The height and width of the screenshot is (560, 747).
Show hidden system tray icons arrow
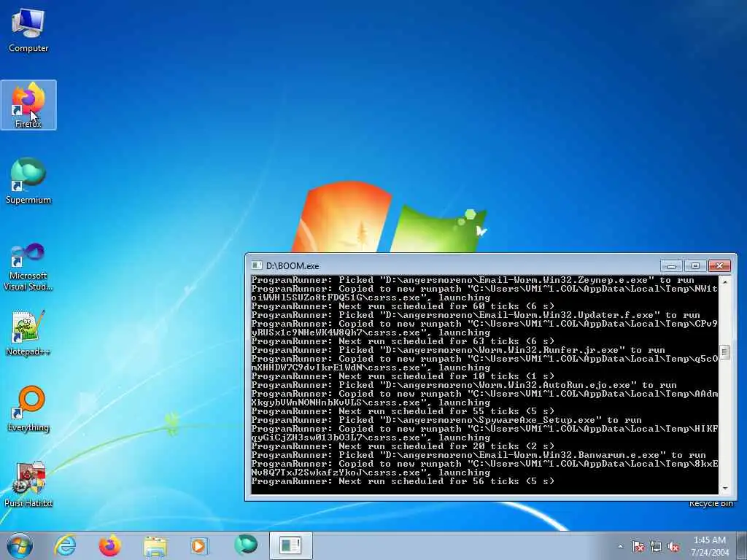[x=620, y=547]
